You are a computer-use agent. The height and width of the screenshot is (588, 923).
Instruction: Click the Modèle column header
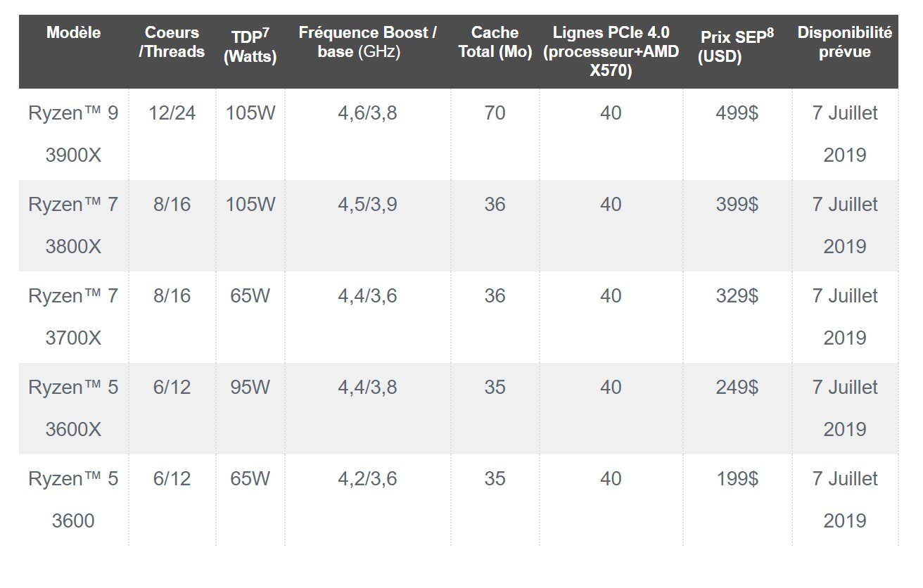(73, 33)
